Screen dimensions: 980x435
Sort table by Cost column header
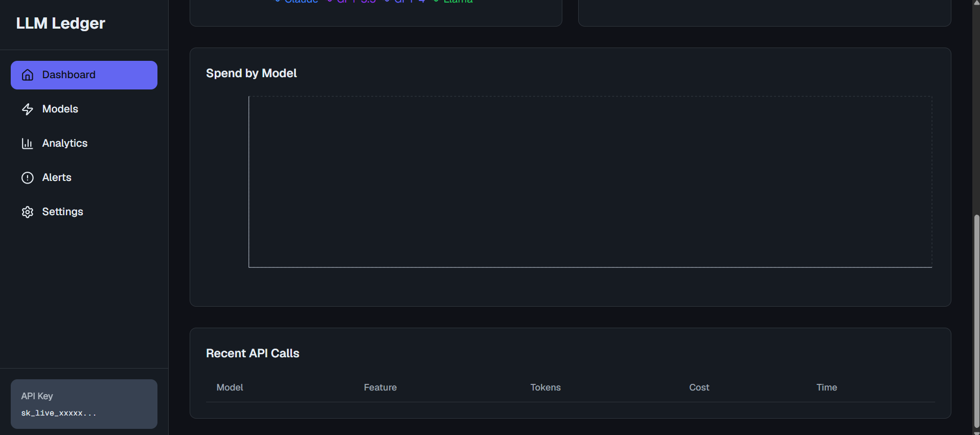point(699,387)
